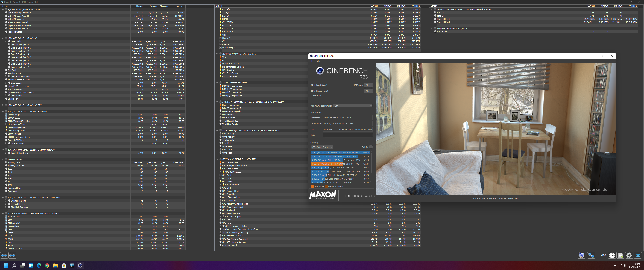
Task: Expand the IA Limit Reasons row
Action: pos(6,201)
